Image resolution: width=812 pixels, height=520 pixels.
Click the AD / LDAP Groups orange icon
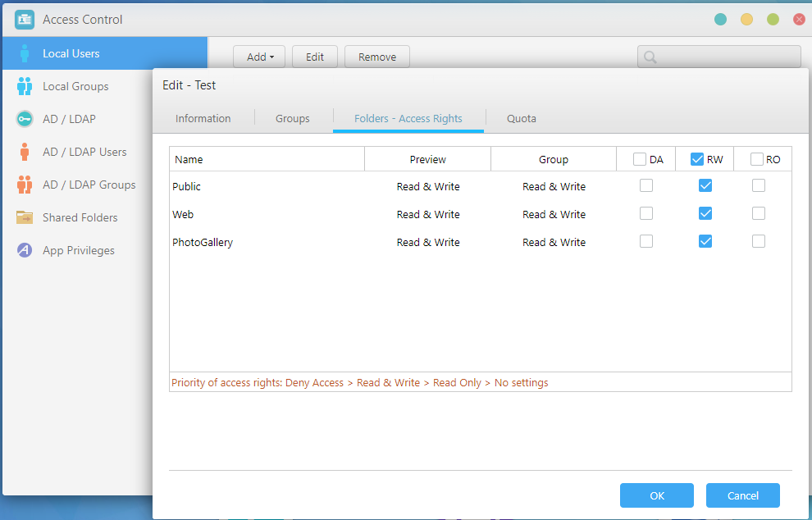tap(25, 185)
